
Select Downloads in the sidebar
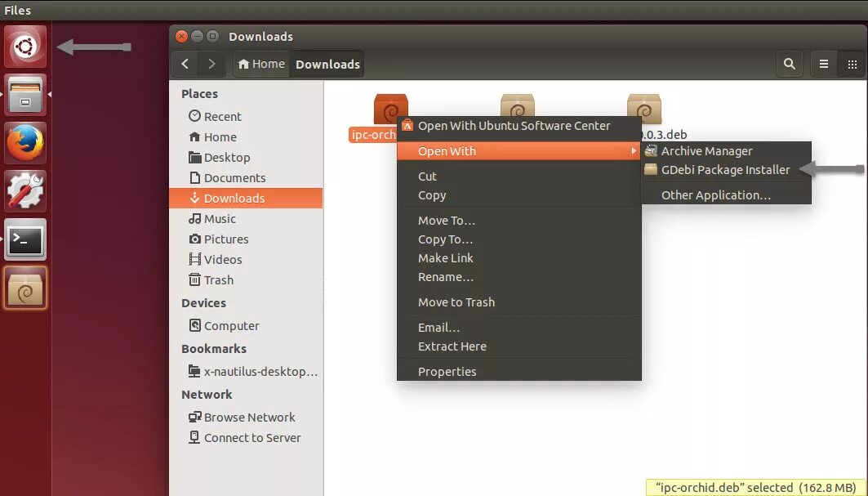246,198
